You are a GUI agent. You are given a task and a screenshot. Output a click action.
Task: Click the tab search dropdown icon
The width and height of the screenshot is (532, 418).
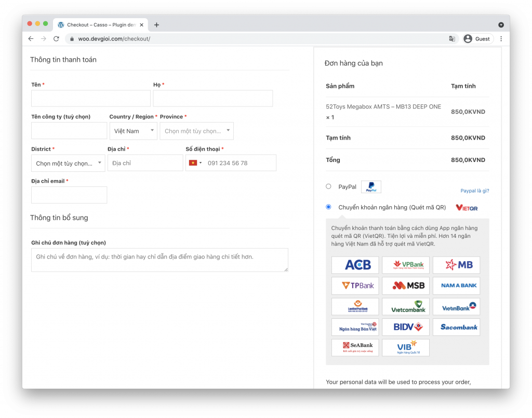(501, 25)
